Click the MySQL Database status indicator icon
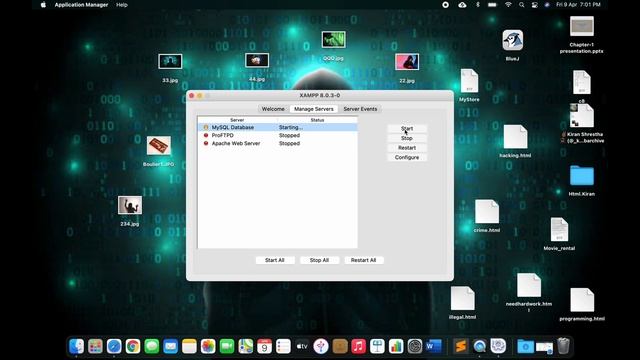Screen dimensions: 640x360 (206, 127)
